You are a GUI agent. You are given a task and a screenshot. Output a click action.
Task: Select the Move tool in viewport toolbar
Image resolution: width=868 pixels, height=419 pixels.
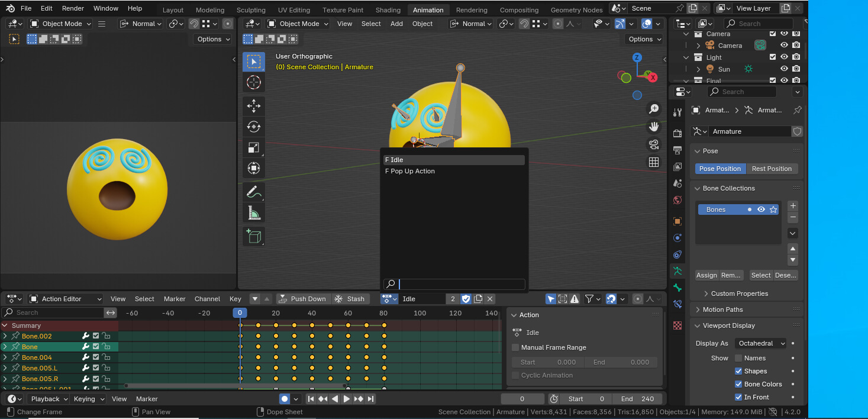coord(253,105)
